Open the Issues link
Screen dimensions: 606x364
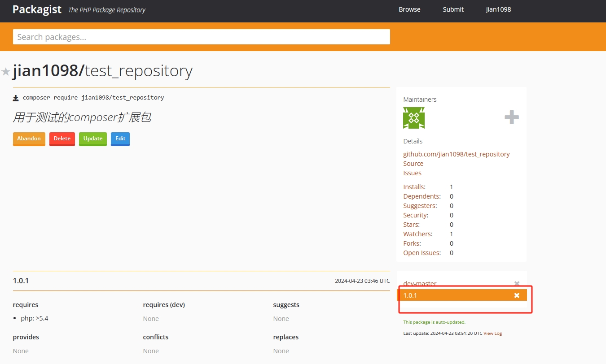tap(412, 173)
